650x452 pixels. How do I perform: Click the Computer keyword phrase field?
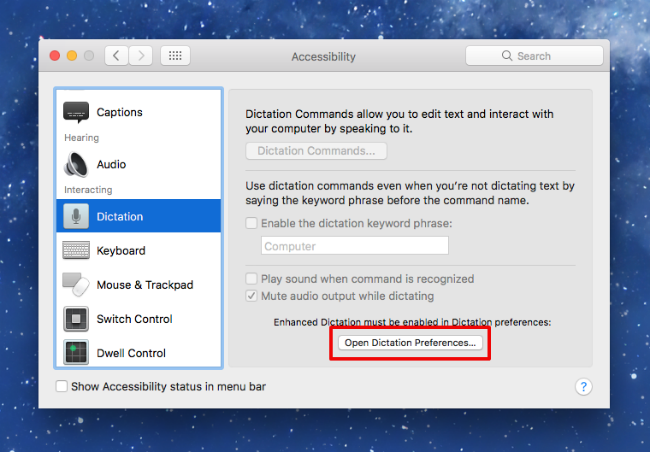[355, 246]
